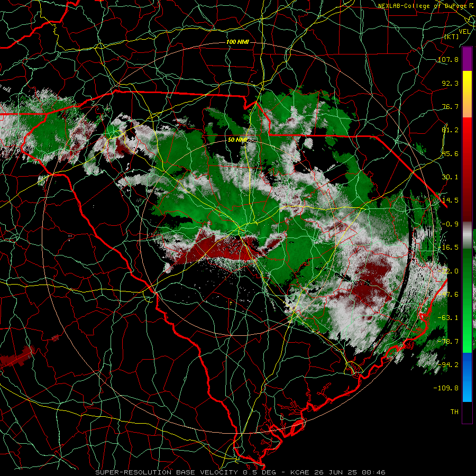The image size is (476, 476).
Task: Click the 45.6 legend value
Action: (450, 153)
